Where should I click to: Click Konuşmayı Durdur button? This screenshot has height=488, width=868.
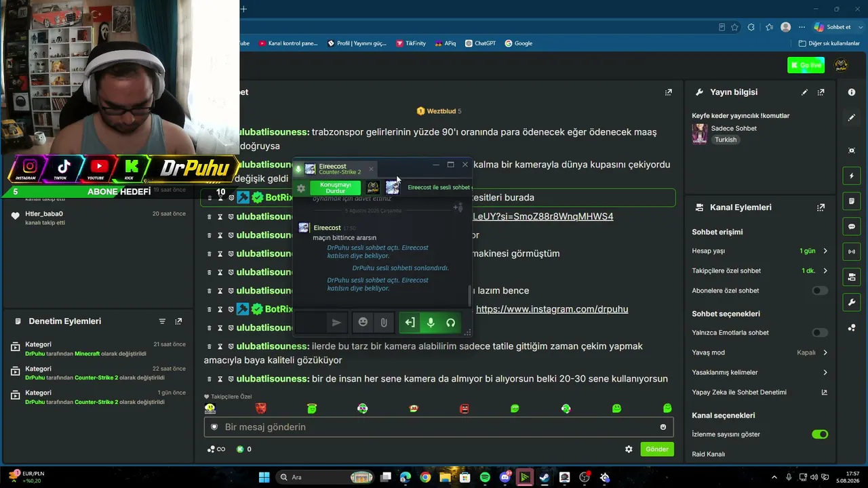336,188
